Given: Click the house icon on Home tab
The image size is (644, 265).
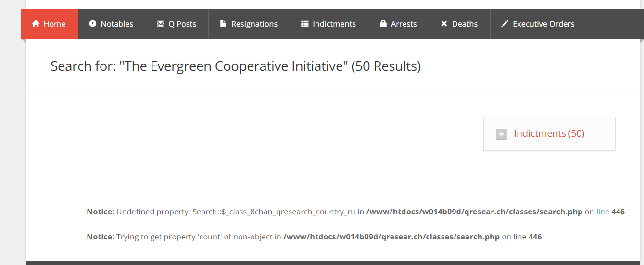Looking at the screenshot, I should [36, 24].
